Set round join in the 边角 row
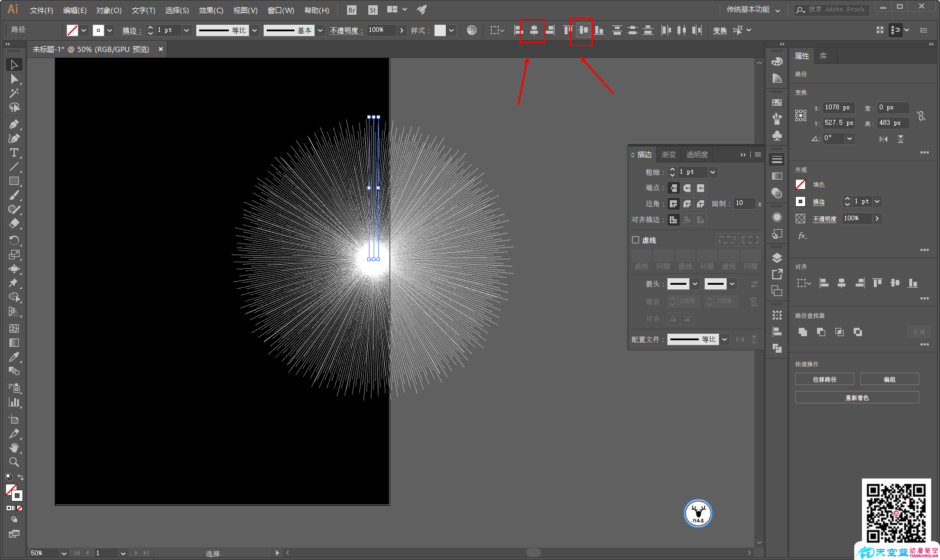The width and height of the screenshot is (940, 560). click(687, 204)
